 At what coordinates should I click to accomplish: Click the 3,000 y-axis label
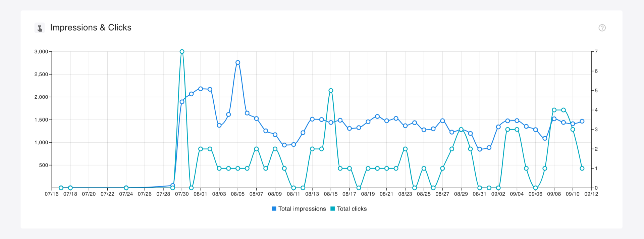click(41, 52)
